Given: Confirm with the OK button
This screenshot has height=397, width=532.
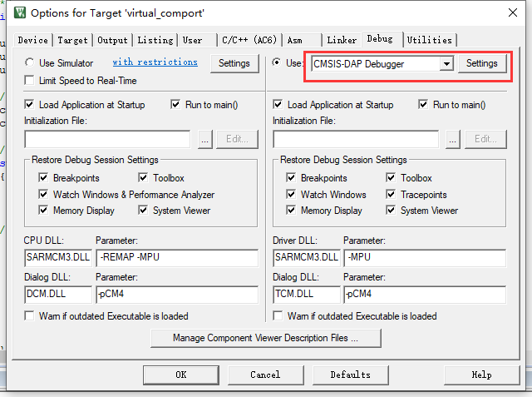Looking at the screenshot, I should coord(181,375).
